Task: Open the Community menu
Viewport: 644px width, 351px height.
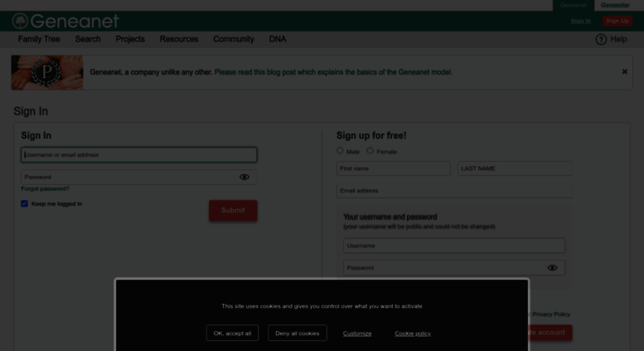Action: coord(234,39)
